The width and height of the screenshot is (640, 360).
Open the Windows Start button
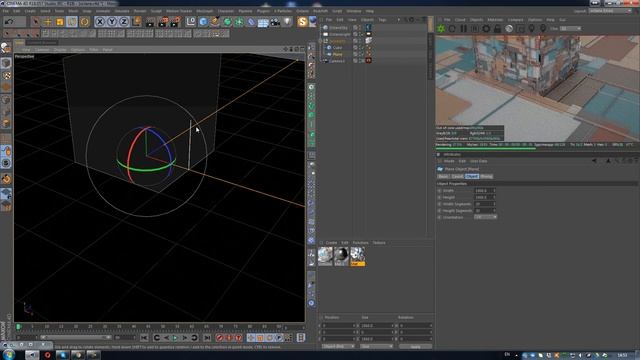[8, 354]
